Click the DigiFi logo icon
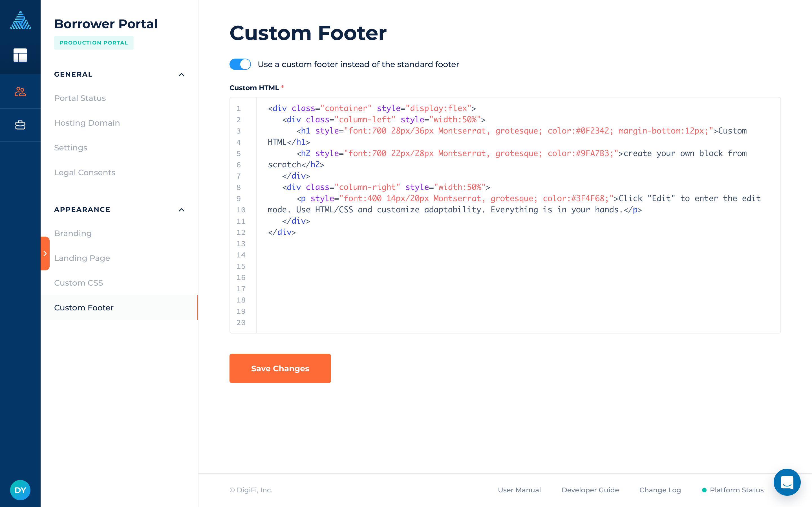Image resolution: width=812 pixels, height=507 pixels. (x=20, y=21)
